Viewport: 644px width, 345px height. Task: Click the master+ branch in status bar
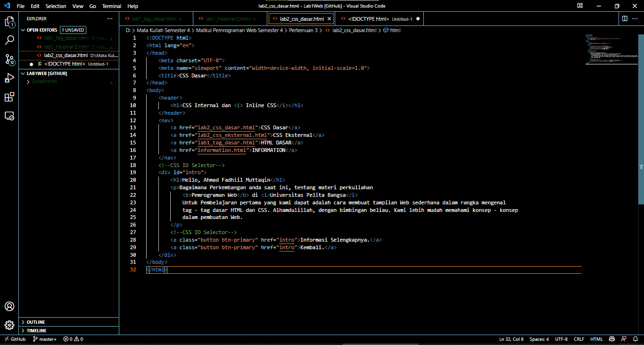click(45, 339)
